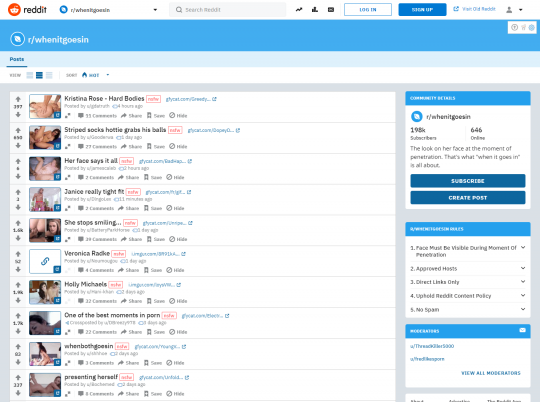This screenshot has width=540, height=402.
Task: Save the Kristina Rose post
Action: (x=156, y=116)
